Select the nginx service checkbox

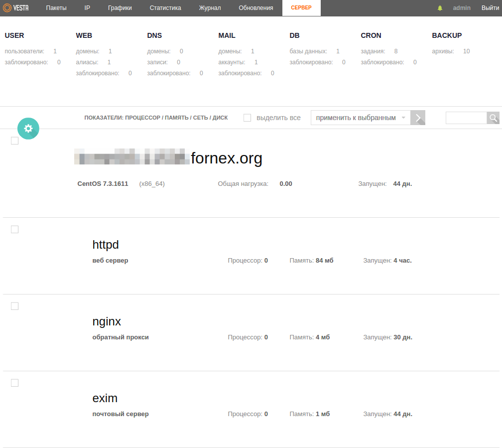pyautogui.click(x=15, y=306)
